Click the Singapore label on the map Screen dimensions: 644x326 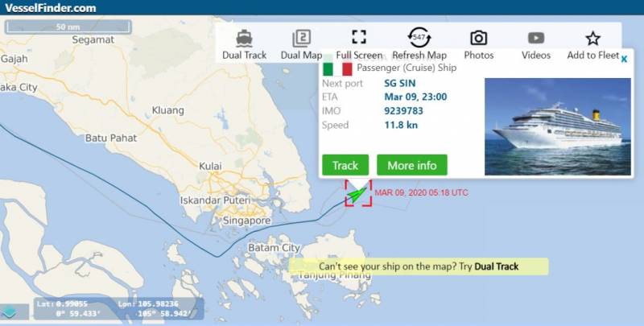click(x=246, y=221)
